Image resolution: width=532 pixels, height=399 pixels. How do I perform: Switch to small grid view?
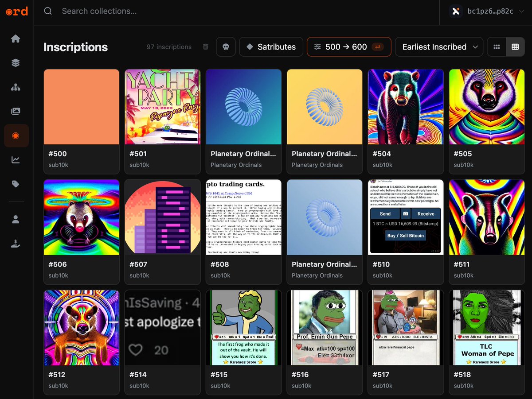(x=497, y=47)
